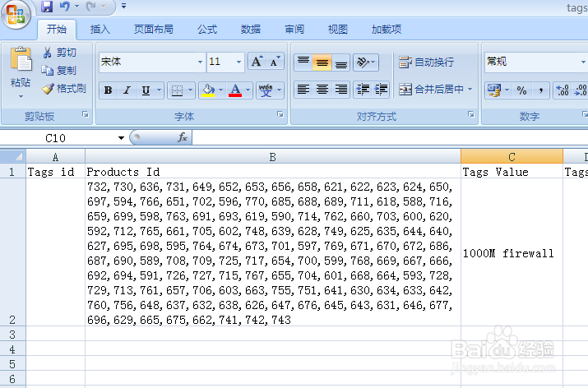The width and height of the screenshot is (588, 388).
Task: Decrease font size with small A
Action: 275,62
